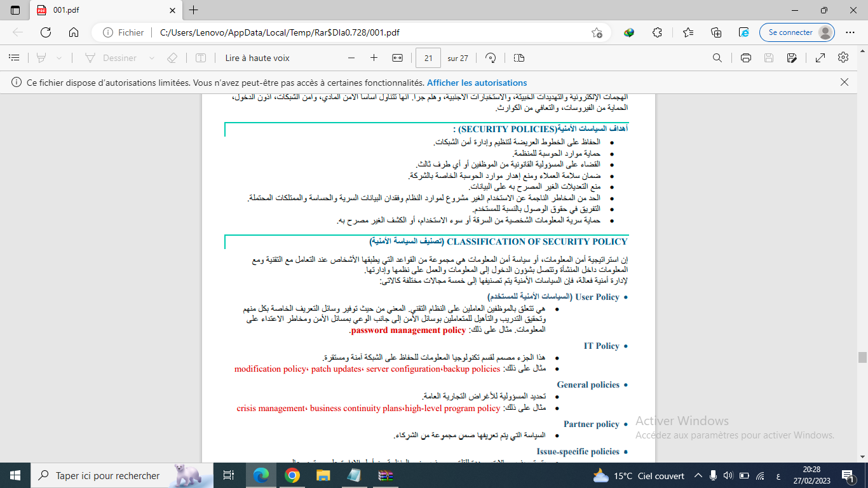Screen dimensions: 868x488
Task: Open the Edge settings and more menu
Action: click(x=851, y=32)
